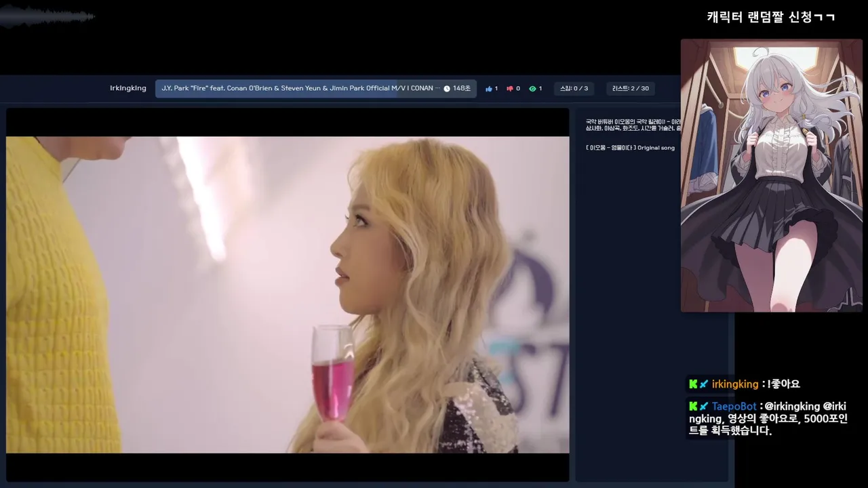Click the green K badge beside irkingking

point(693,384)
